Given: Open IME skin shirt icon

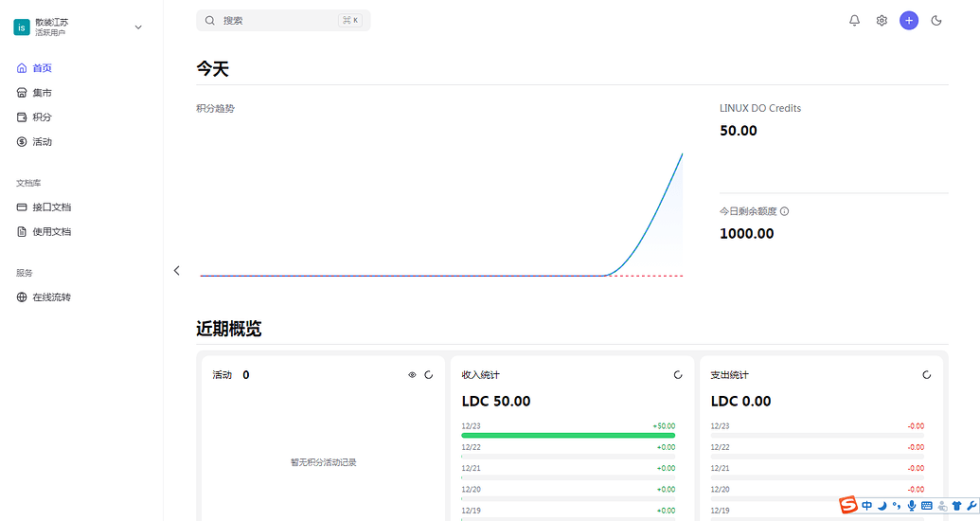Looking at the screenshot, I should click(x=957, y=505).
